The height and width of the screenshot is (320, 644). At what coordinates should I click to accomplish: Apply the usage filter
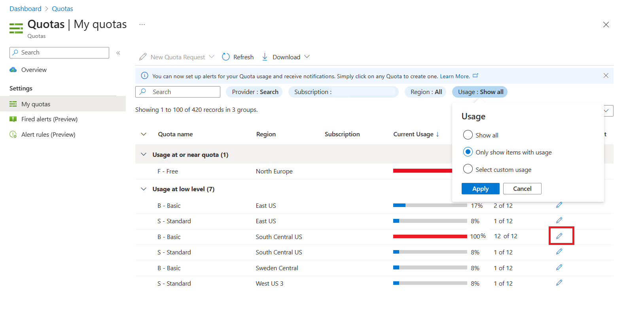[x=480, y=188]
